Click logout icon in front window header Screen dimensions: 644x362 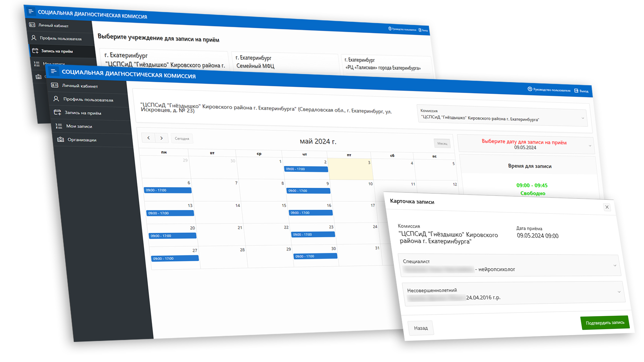click(576, 90)
